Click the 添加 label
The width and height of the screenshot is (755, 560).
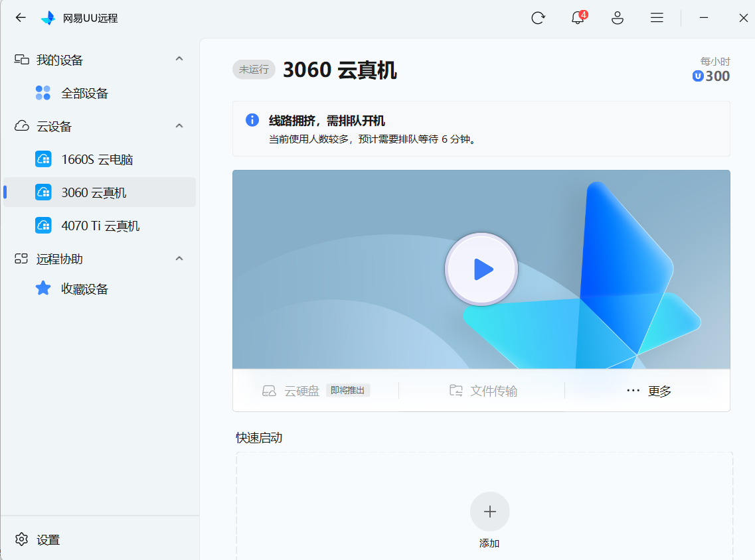coord(489,543)
